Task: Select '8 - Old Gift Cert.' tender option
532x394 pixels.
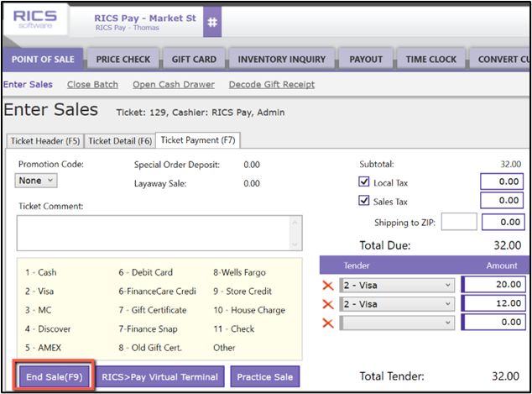Action: pyautogui.click(x=150, y=348)
